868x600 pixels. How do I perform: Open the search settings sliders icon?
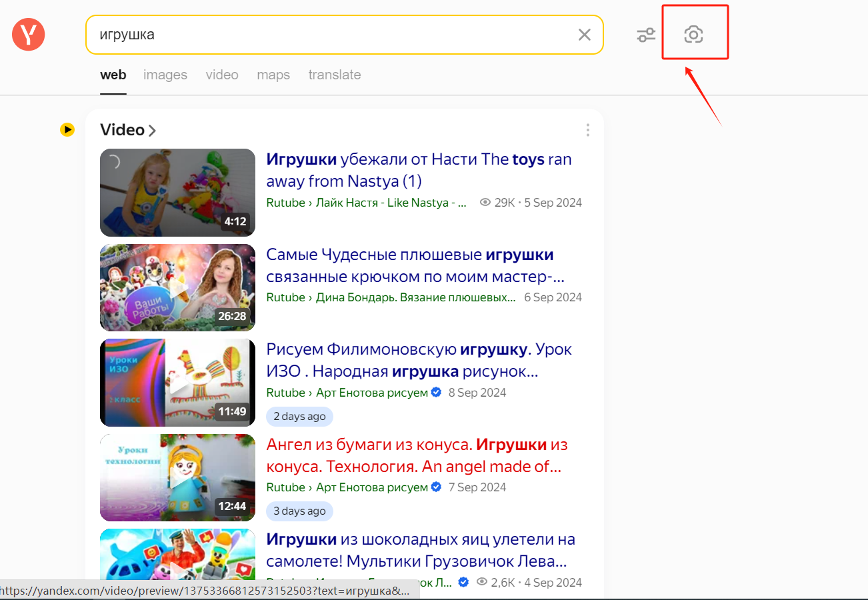coord(646,35)
